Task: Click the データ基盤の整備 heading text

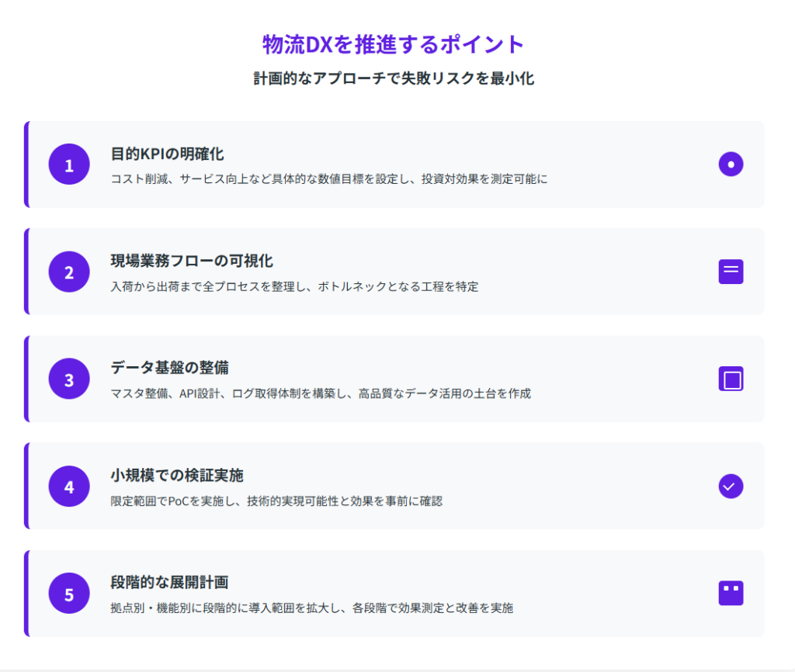Action: tap(169, 368)
